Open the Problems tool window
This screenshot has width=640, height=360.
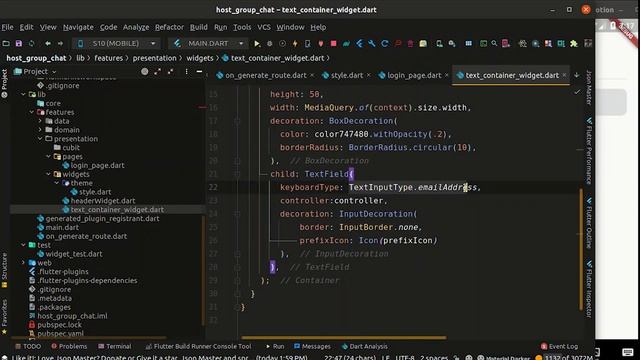coord(69,346)
